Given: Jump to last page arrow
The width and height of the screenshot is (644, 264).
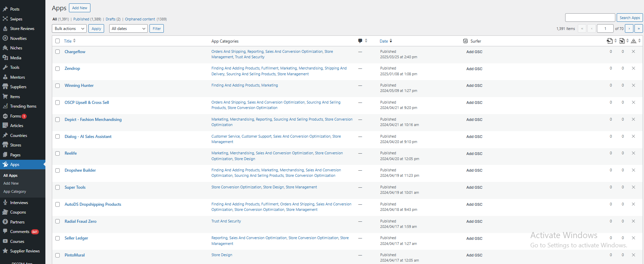Looking at the screenshot, I should (639, 29).
